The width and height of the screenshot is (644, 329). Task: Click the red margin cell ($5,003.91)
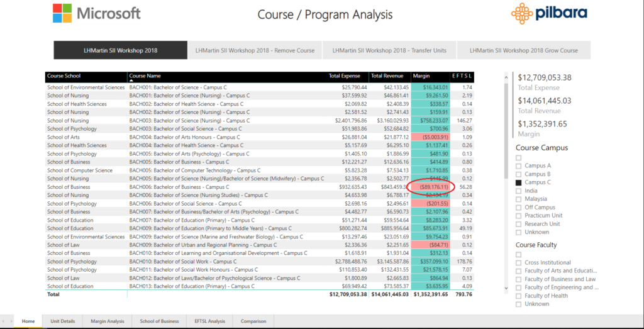coord(430,137)
